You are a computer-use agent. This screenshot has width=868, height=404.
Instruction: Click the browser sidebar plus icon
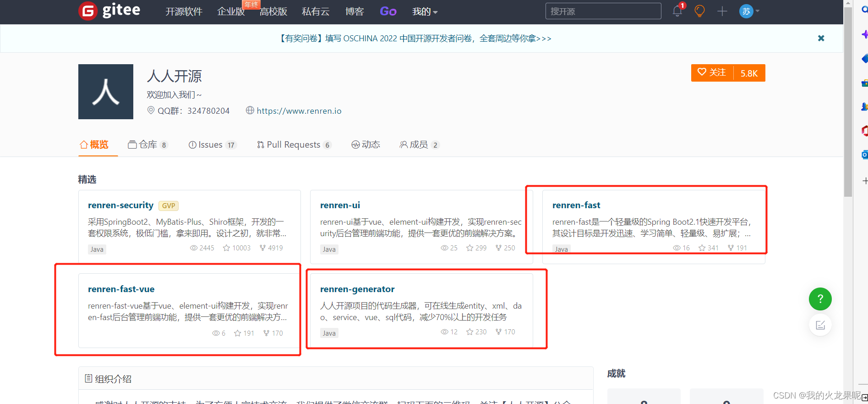[864, 181]
